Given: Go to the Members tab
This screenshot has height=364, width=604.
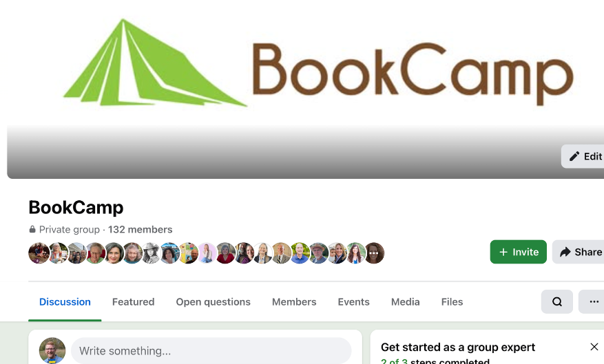Looking at the screenshot, I should pos(294,301).
